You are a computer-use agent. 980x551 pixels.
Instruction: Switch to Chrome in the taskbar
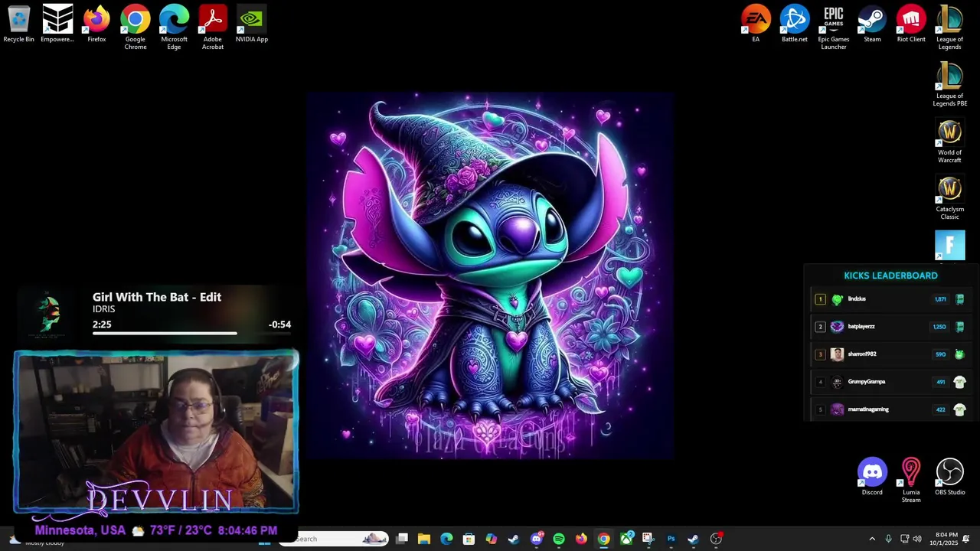click(604, 539)
